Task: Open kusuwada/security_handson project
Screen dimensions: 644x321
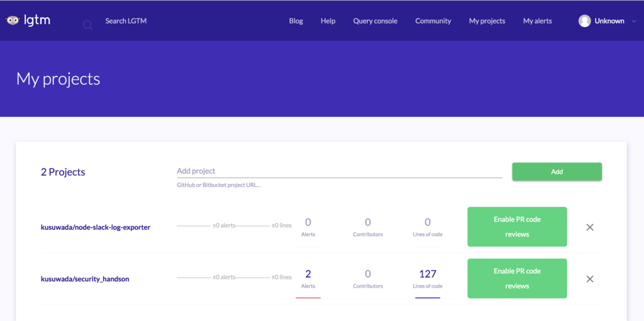Action: click(x=85, y=279)
